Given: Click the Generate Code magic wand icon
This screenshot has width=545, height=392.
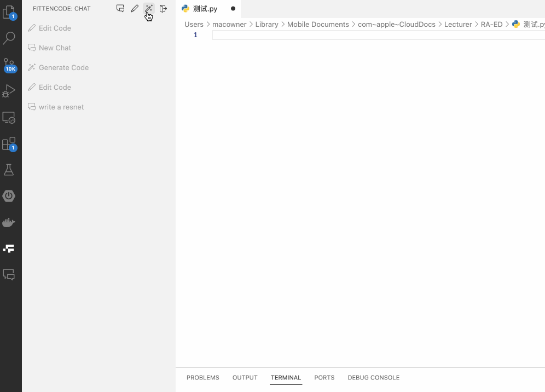Looking at the screenshot, I should pos(148,8).
